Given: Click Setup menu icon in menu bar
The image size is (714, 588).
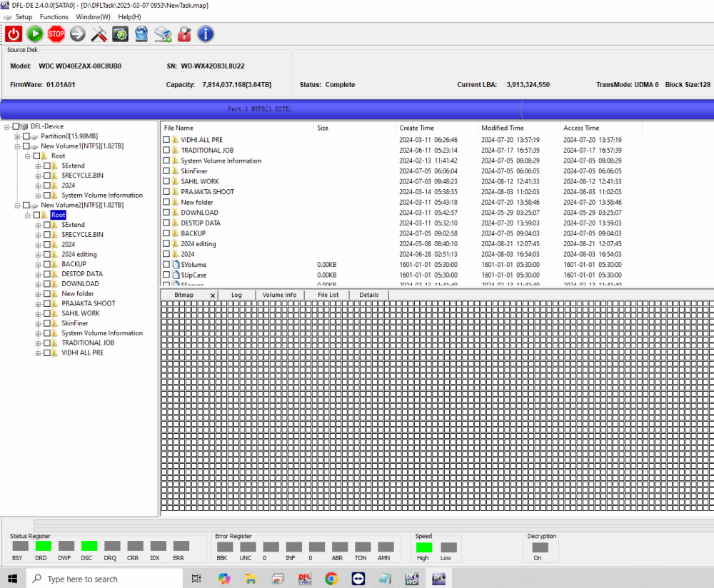Looking at the screenshot, I should point(8,17).
